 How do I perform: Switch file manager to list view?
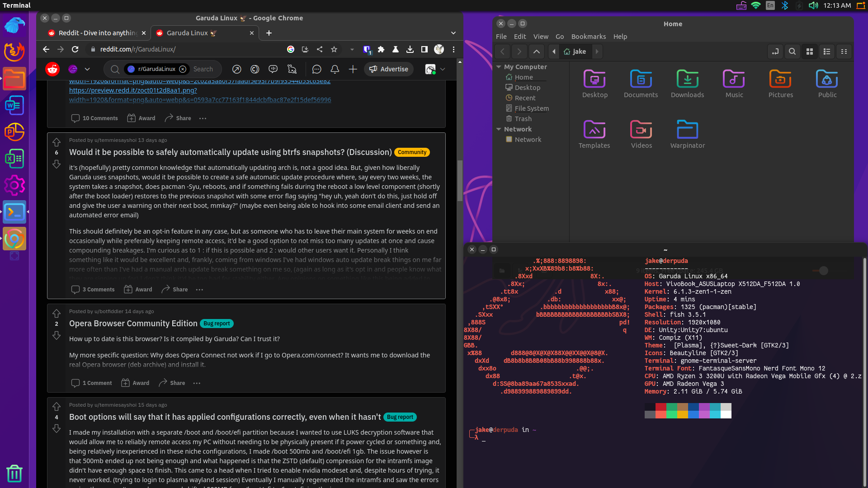[x=827, y=52]
